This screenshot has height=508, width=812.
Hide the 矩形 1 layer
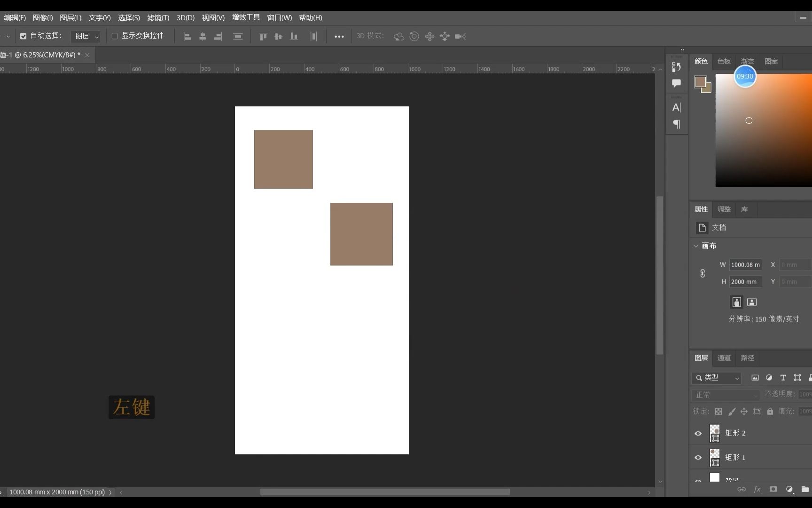(x=698, y=457)
